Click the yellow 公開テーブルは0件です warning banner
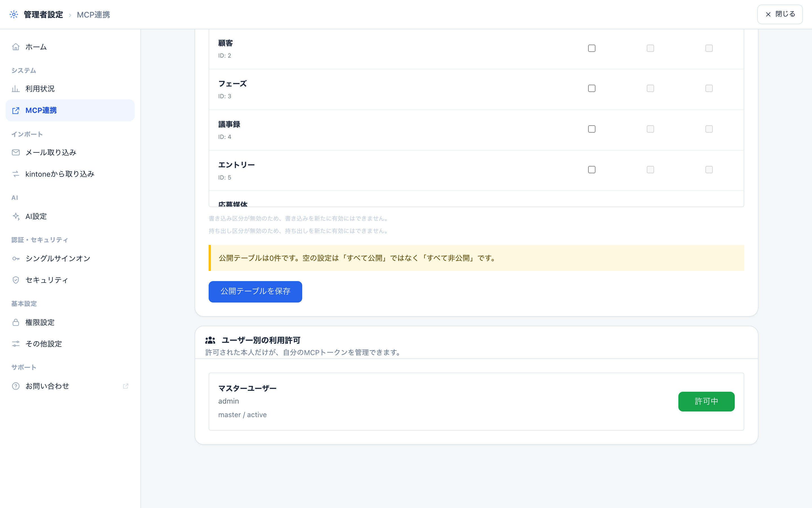Viewport: 812px width, 508px height. pos(476,258)
